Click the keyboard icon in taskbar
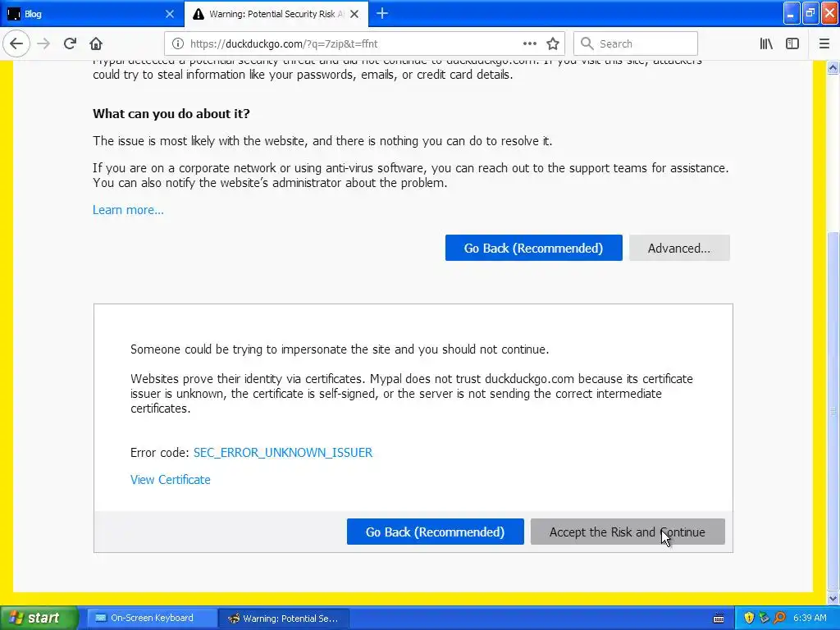840x630 pixels. pyautogui.click(x=719, y=619)
